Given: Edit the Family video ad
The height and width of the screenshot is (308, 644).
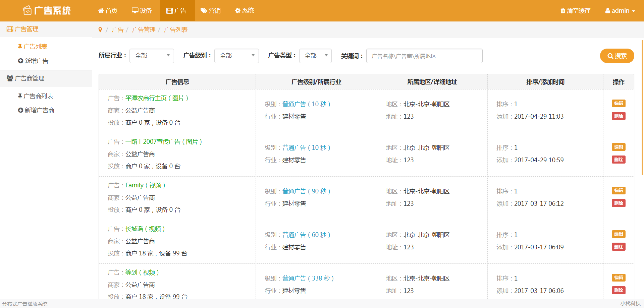Looking at the screenshot, I should [619, 191].
